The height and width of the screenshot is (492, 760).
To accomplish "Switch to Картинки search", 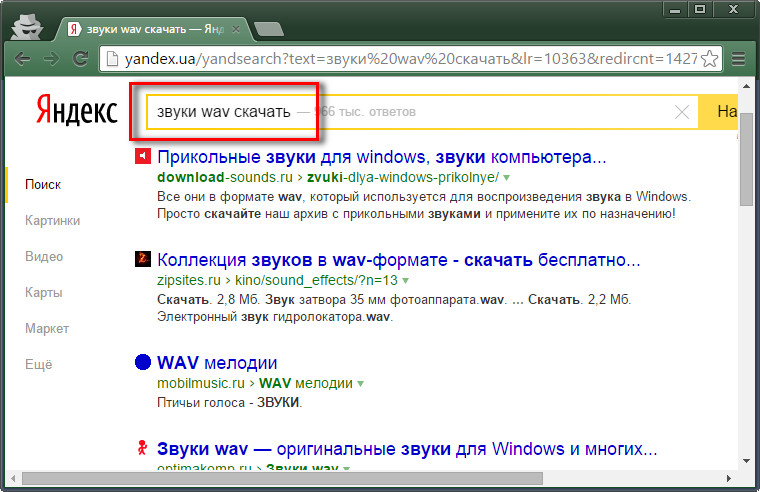I will click(52, 221).
